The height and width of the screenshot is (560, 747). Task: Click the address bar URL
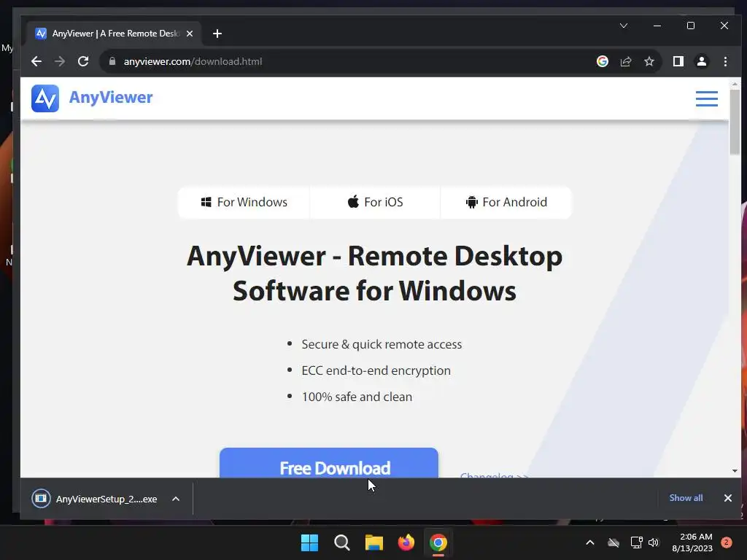[193, 61]
